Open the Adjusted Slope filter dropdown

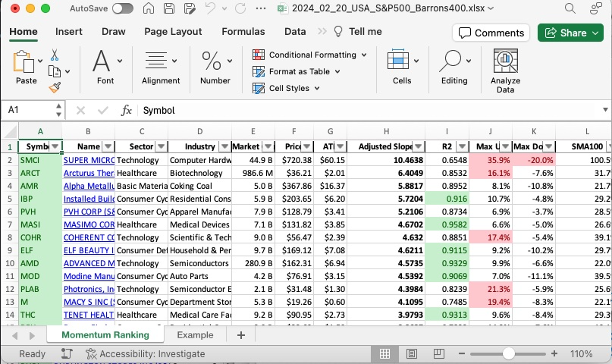418,146
